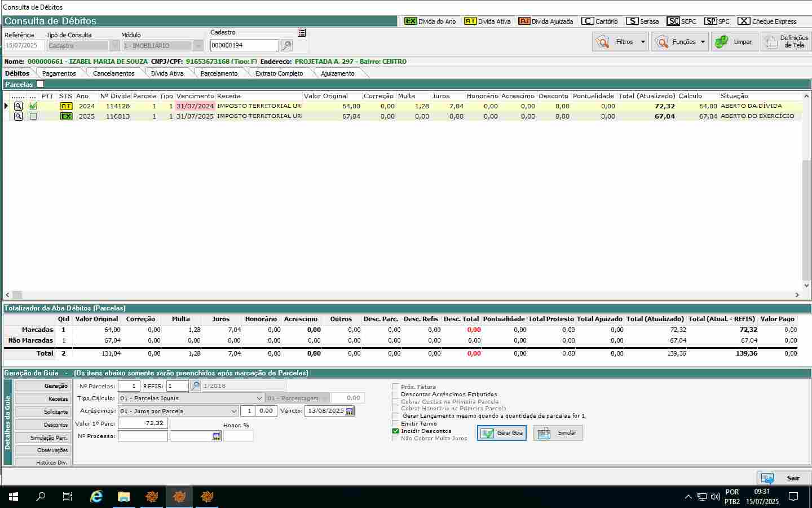Image resolution: width=812 pixels, height=508 pixels.
Task: Click the horizontal scrollbar right arrow
Action: [797, 295]
